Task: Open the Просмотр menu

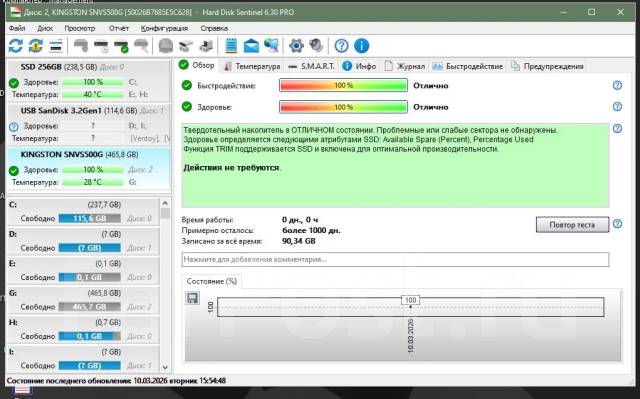Action: tap(80, 28)
